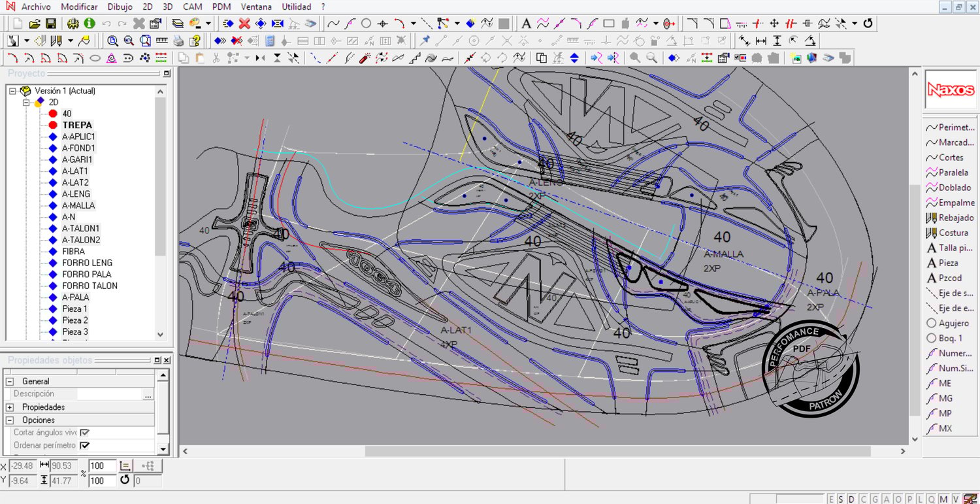The width and height of the screenshot is (980, 504).
Task: Click Rebajado line type in right panel
Action: [x=955, y=218]
